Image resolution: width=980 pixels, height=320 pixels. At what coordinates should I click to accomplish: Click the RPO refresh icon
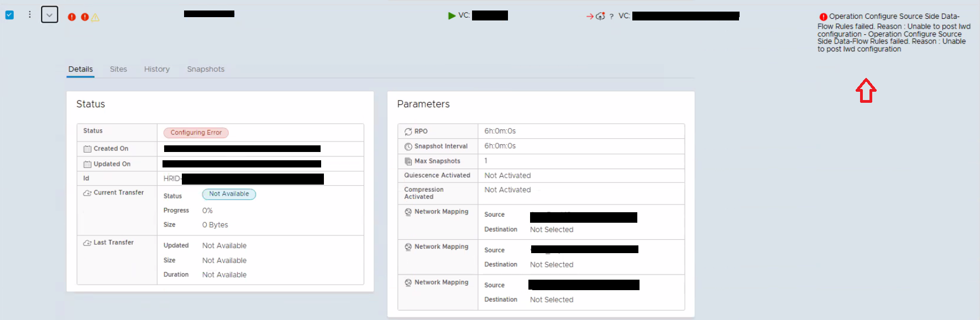408,132
